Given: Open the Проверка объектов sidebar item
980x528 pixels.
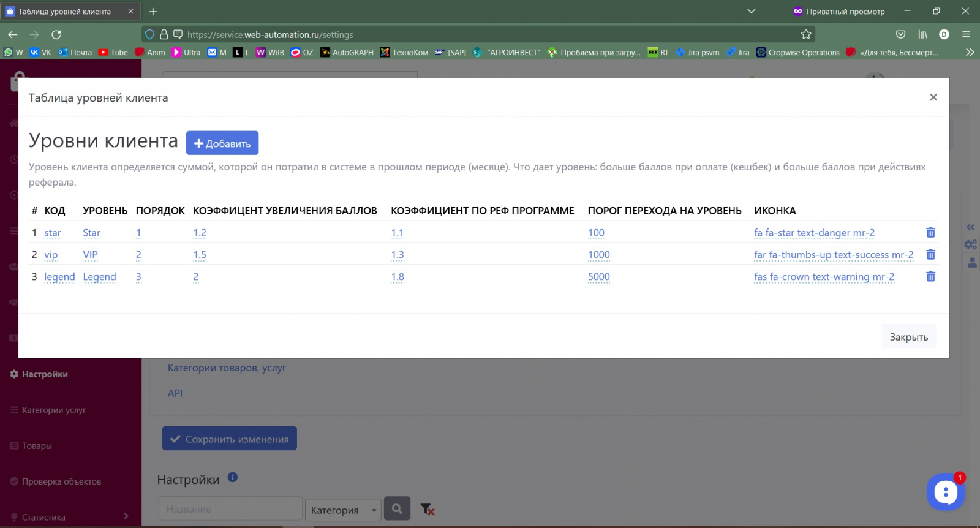Looking at the screenshot, I should 56,481.
